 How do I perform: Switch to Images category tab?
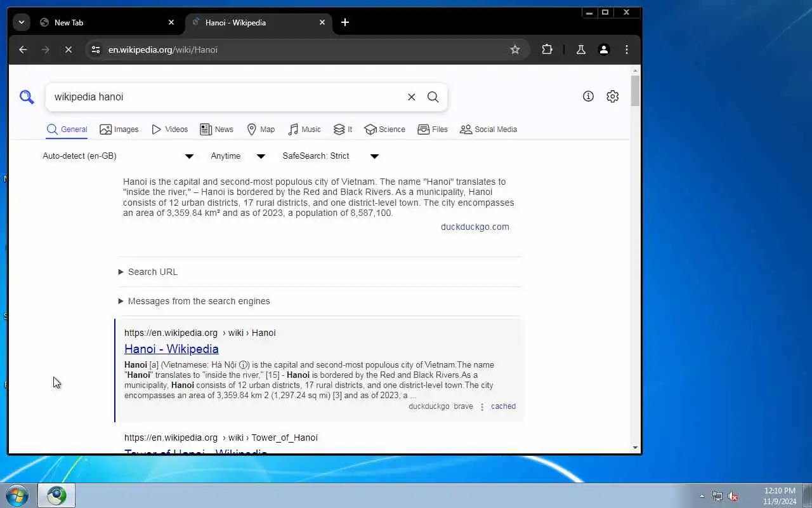pyautogui.click(x=119, y=130)
